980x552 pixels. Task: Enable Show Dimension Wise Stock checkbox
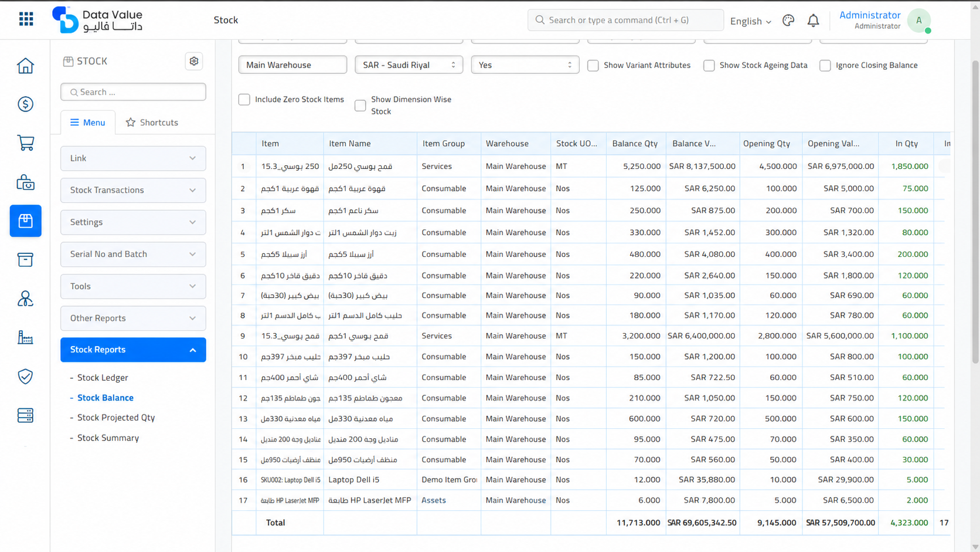click(x=360, y=105)
